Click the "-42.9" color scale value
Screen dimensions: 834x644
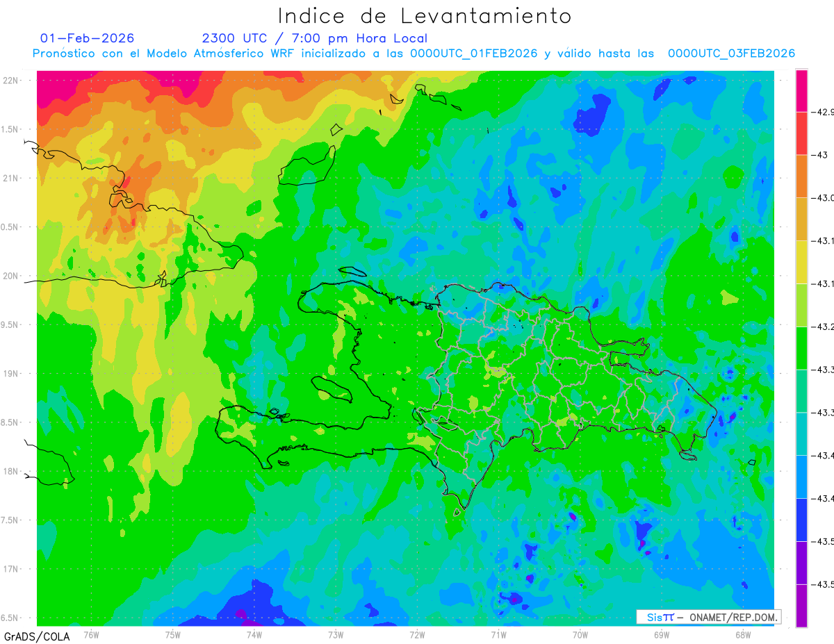tap(824, 112)
